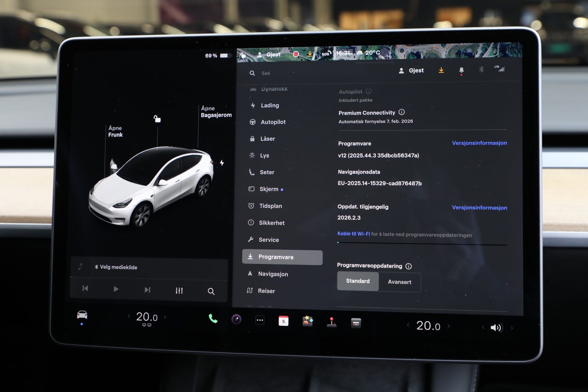Screen dimensions: 588x392
Task: Open the Gjest profile in the settings header
Action: point(411,70)
